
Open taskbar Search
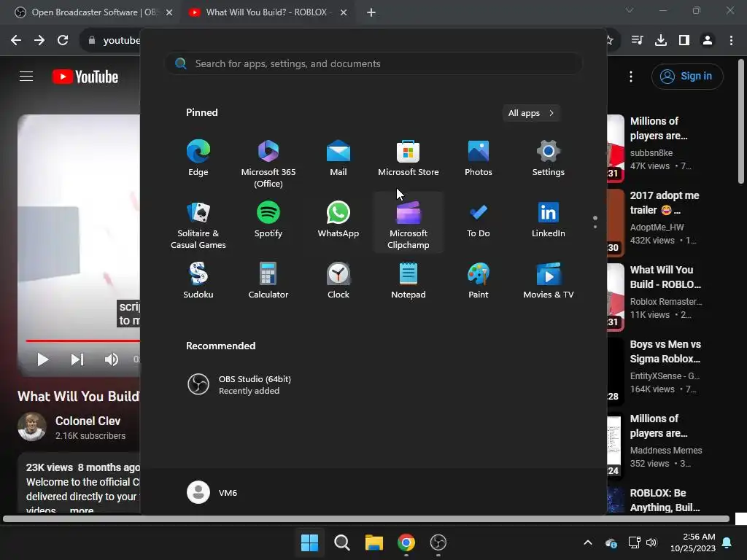(x=341, y=542)
